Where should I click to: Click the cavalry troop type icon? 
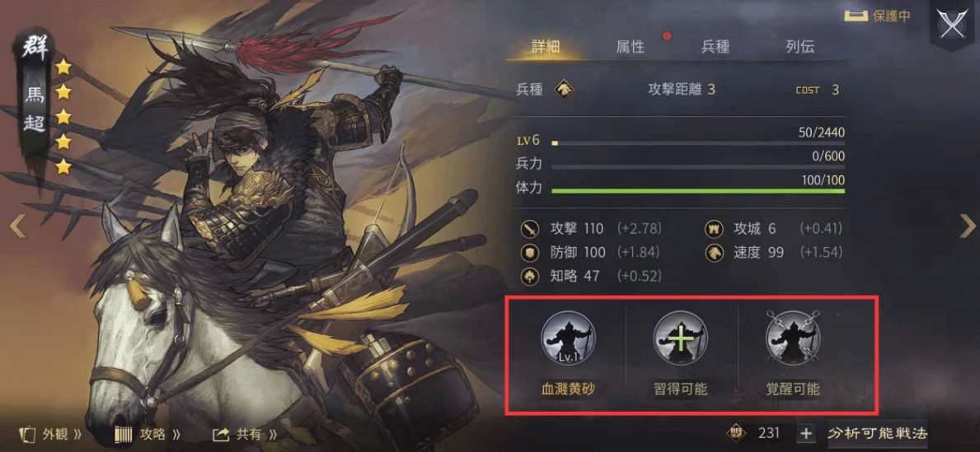click(x=565, y=89)
